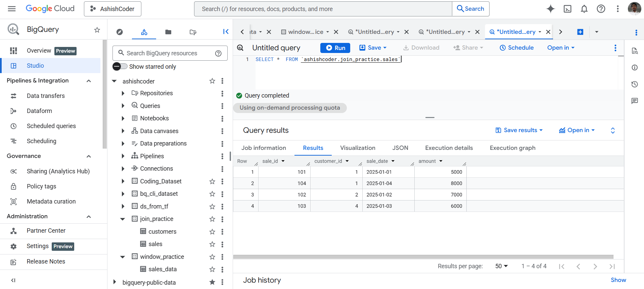Open Studio in left navigation
The image size is (644, 289).
click(x=50, y=66)
